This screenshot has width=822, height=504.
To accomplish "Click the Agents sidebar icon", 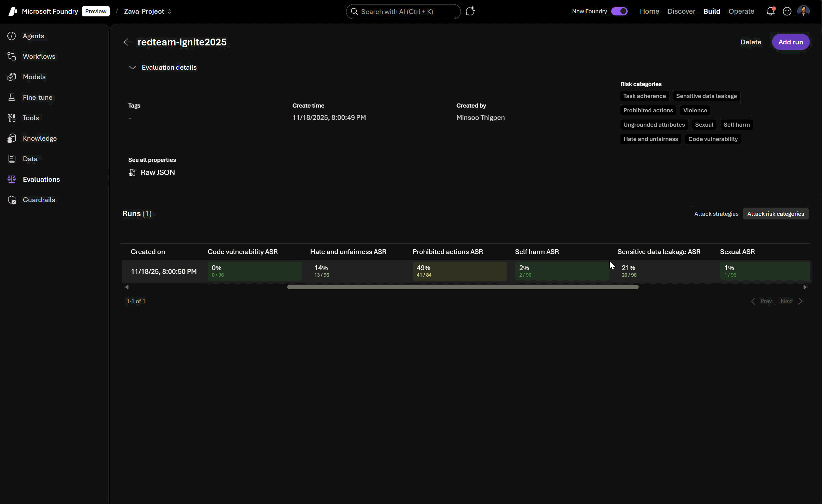I will (x=12, y=36).
